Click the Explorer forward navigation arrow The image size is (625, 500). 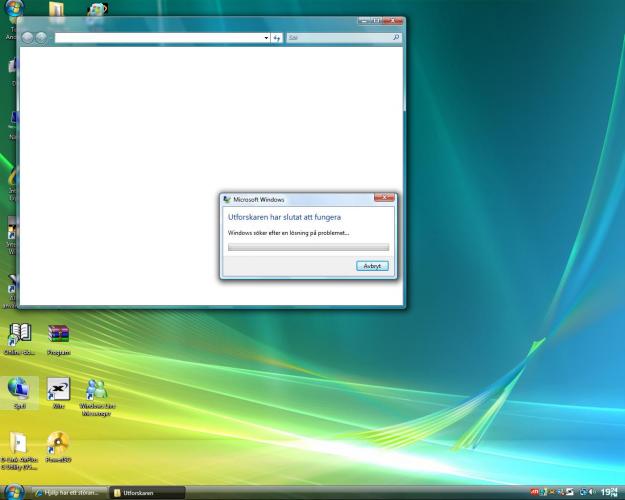pos(42,38)
